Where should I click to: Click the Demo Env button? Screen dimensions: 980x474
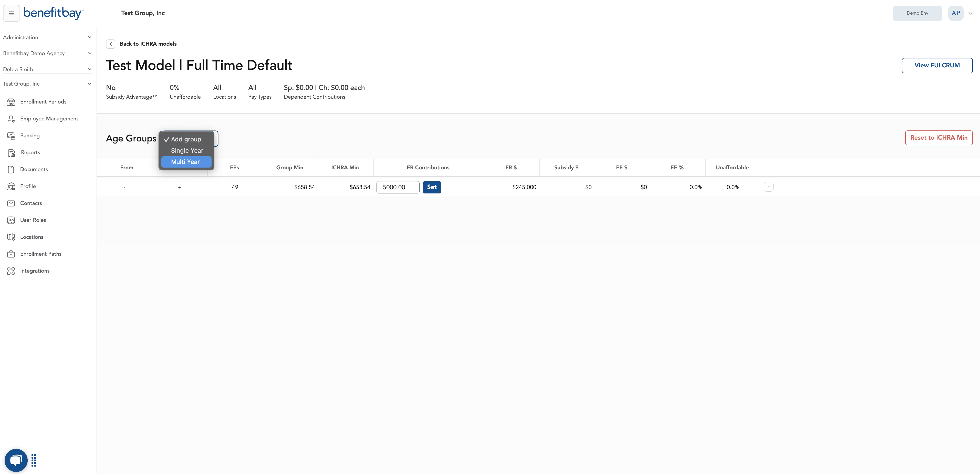[x=917, y=13]
